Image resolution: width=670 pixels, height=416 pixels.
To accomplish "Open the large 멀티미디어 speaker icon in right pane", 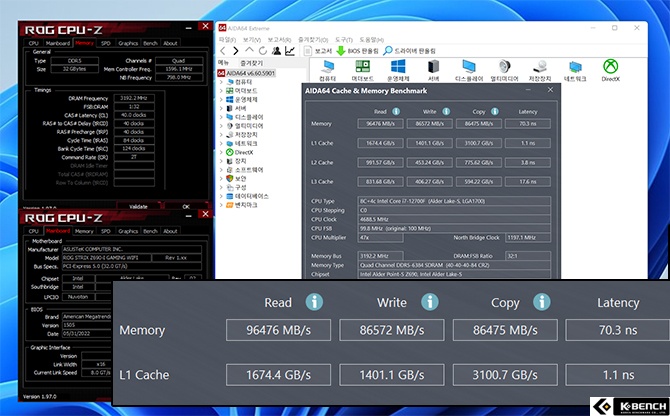I will click(x=505, y=71).
